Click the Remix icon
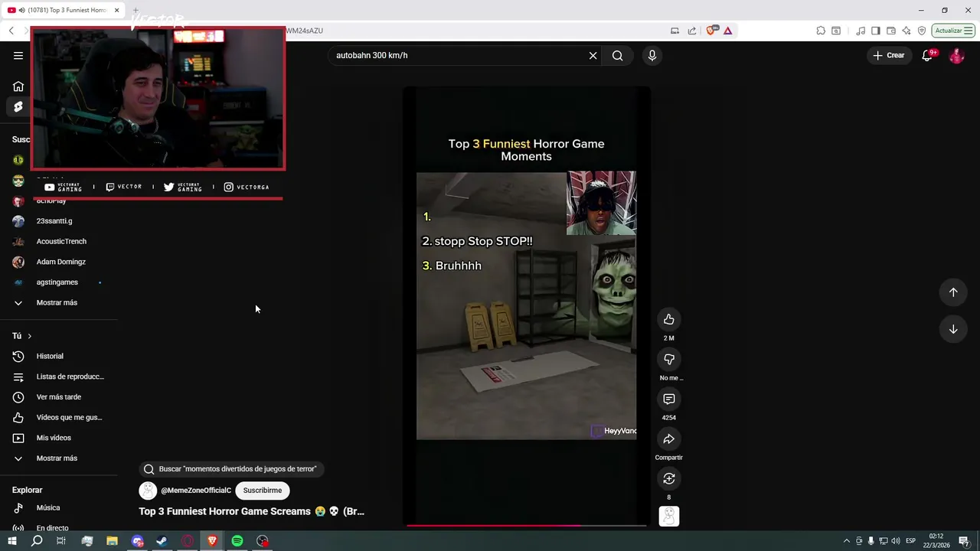Image resolution: width=980 pixels, height=551 pixels. (668, 478)
